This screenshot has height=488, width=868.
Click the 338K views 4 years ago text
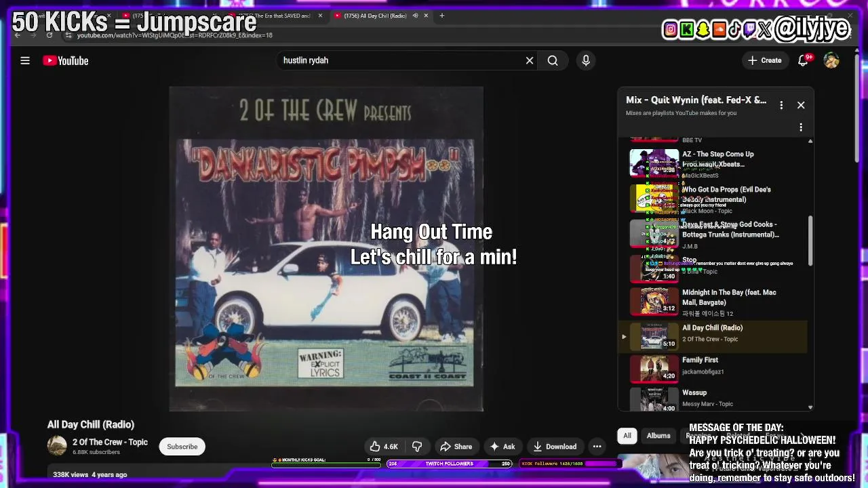[x=90, y=474]
